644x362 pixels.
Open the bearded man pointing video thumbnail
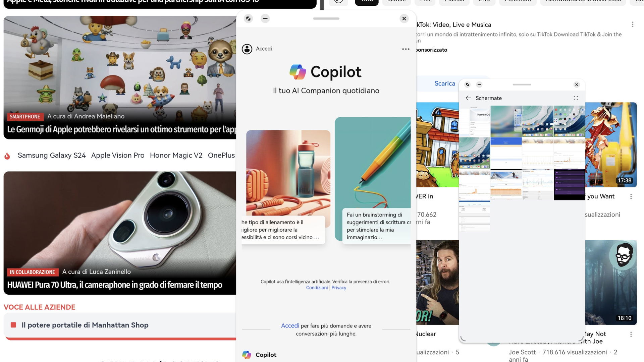pos(437,282)
